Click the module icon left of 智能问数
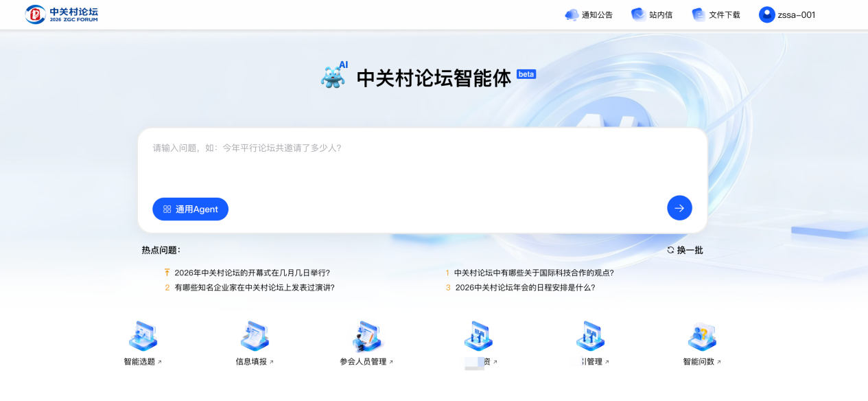The width and height of the screenshot is (868, 401). [x=589, y=336]
